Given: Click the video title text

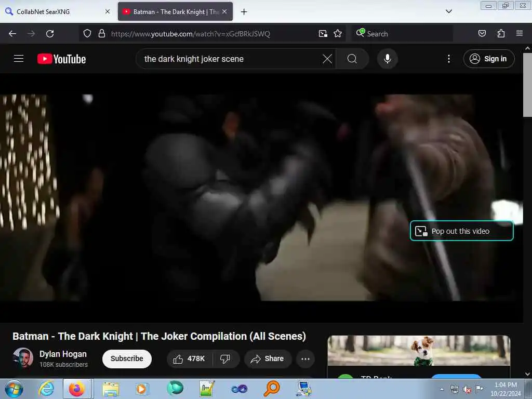Looking at the screenshot, I should click(159, 336).
